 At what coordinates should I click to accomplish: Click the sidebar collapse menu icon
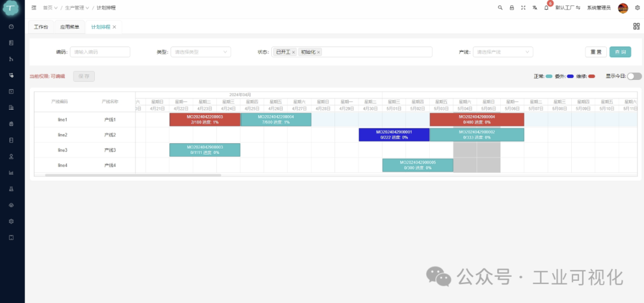(x=34, y=8)
